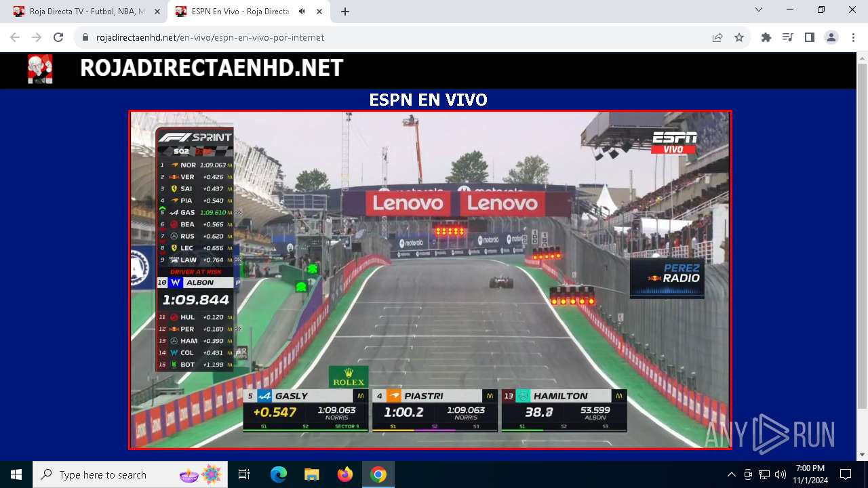Mute the ESPN tab audio icon

pos(302,12)
